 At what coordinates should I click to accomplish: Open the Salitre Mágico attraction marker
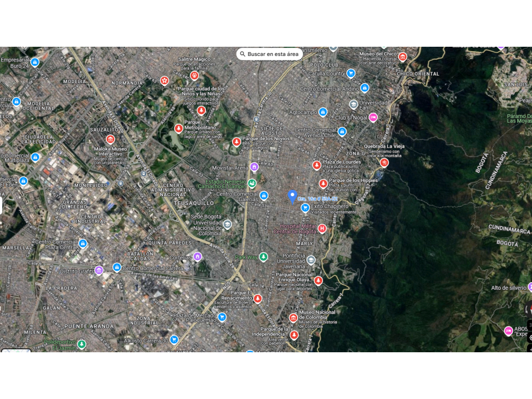195,76
